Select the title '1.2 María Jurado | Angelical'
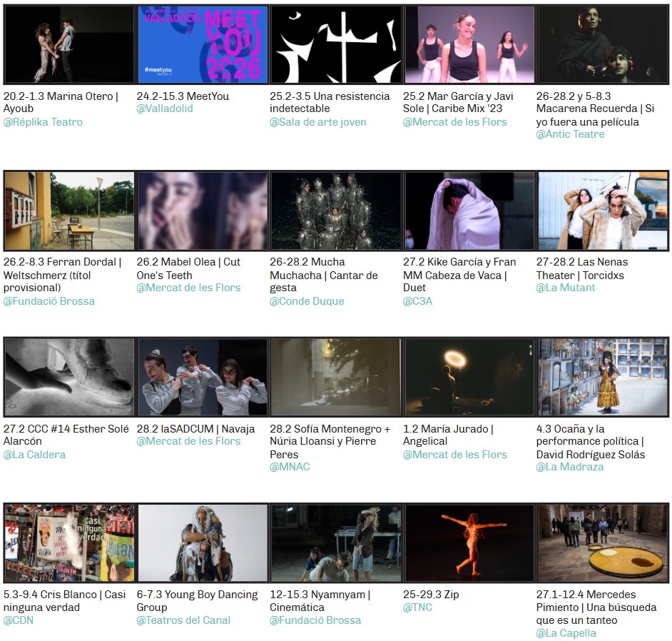Screen dimensions: 672x641 (448, 435)
